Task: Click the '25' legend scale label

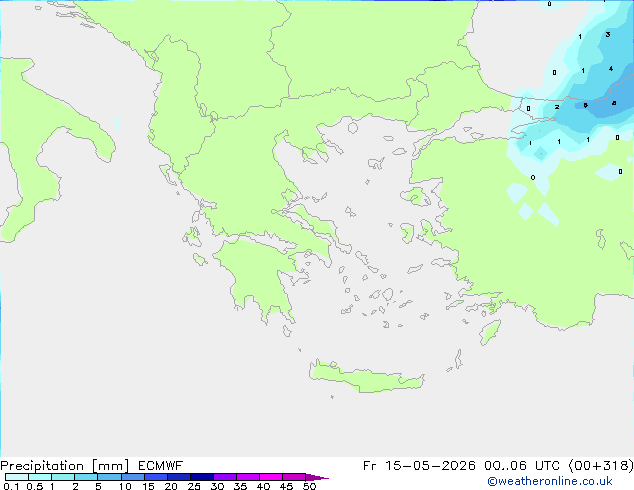Action: tap(194, 486)
